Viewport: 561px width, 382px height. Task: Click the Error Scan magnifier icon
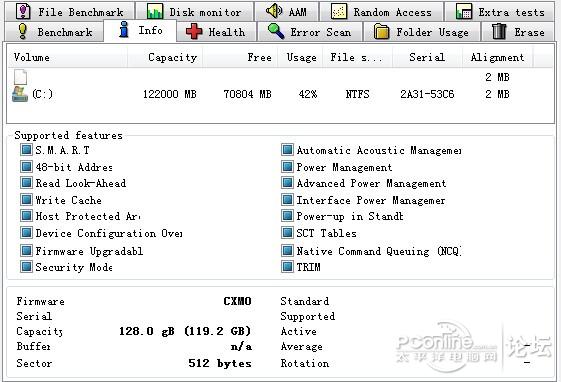coord(276,31)
